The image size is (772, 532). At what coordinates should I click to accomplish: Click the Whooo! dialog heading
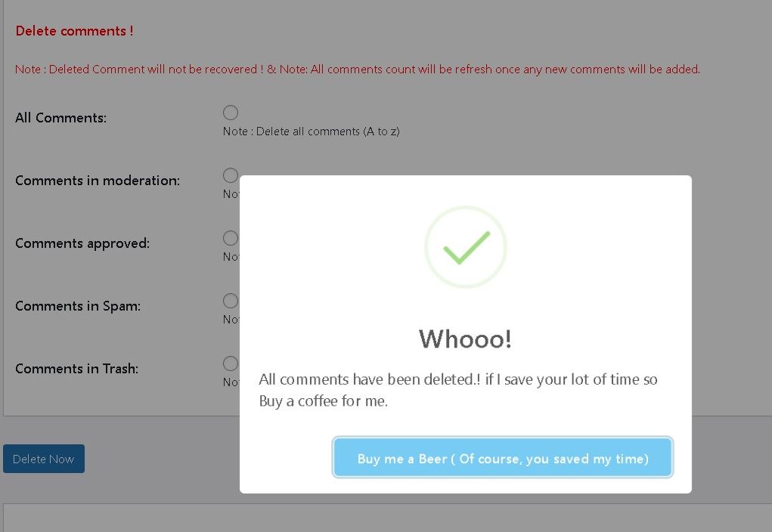[465, 339]
